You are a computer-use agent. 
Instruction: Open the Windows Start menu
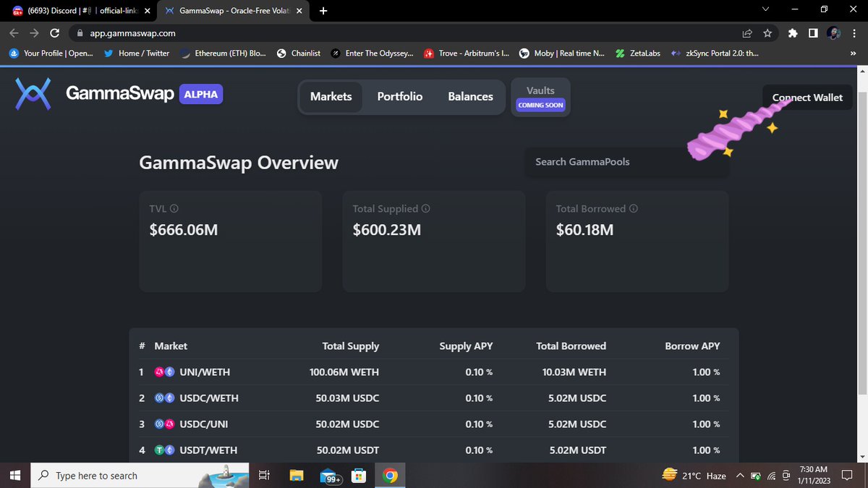15,475
